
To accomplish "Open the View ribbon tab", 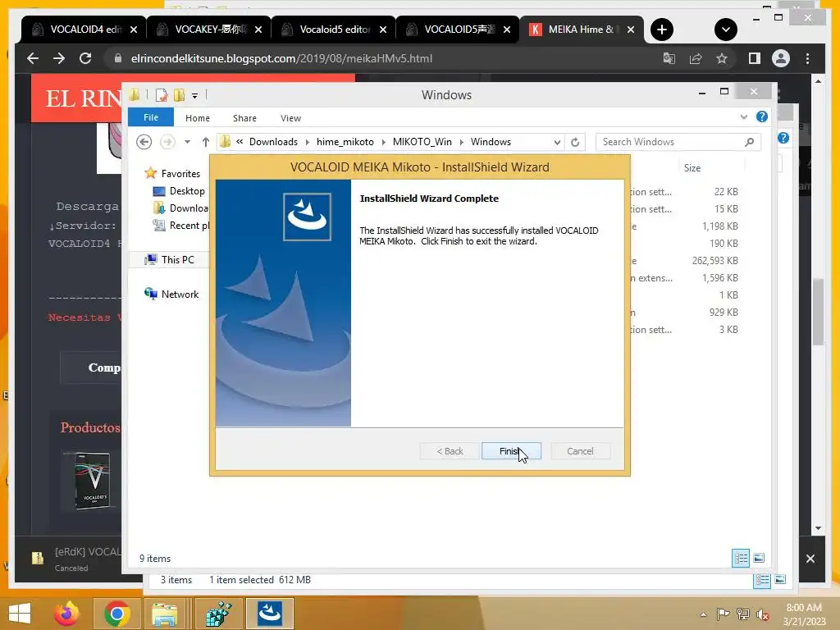I will 290,118.
